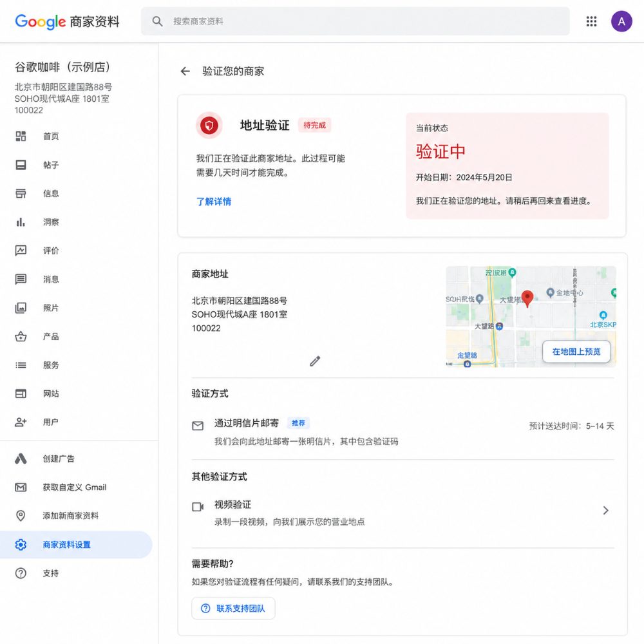Click the 待完成 status badge

pyautogui.click(x=315, y=126)
